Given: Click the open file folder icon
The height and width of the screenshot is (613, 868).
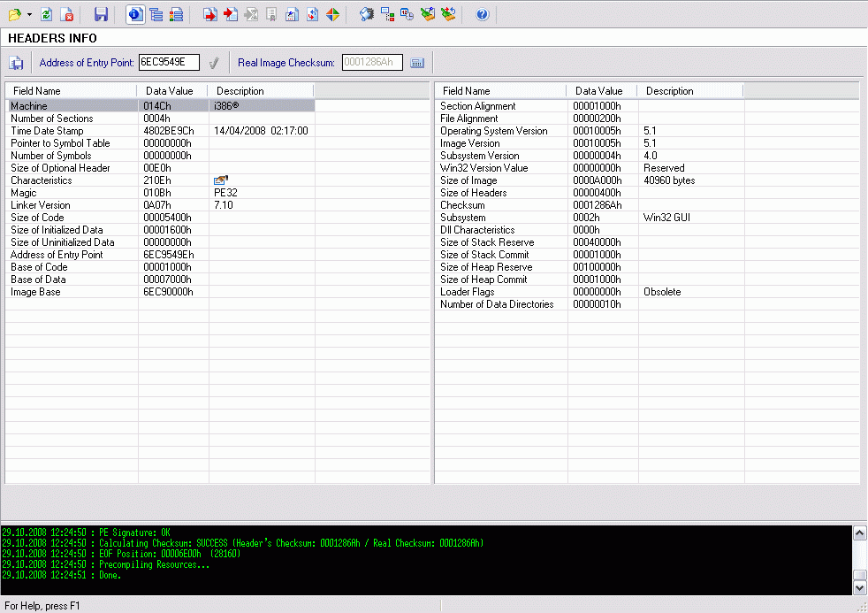Looking at the screenshot, I should pyautogui.click(x=15, y=15).
